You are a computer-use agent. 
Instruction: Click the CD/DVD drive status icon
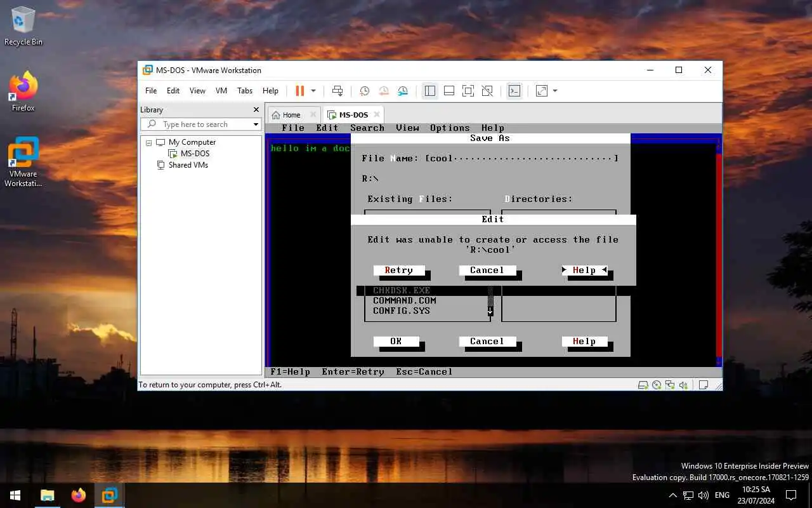(657, 385)
